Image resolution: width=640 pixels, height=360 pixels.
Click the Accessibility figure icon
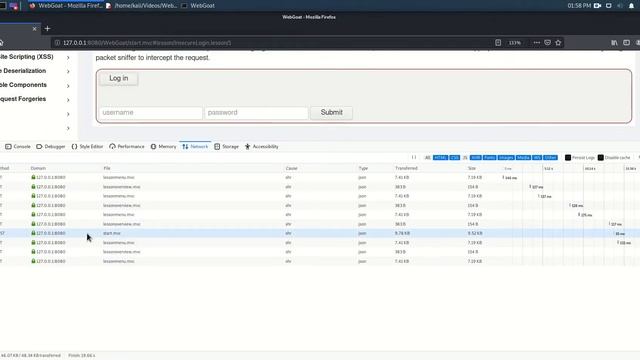tap(247, 147)
